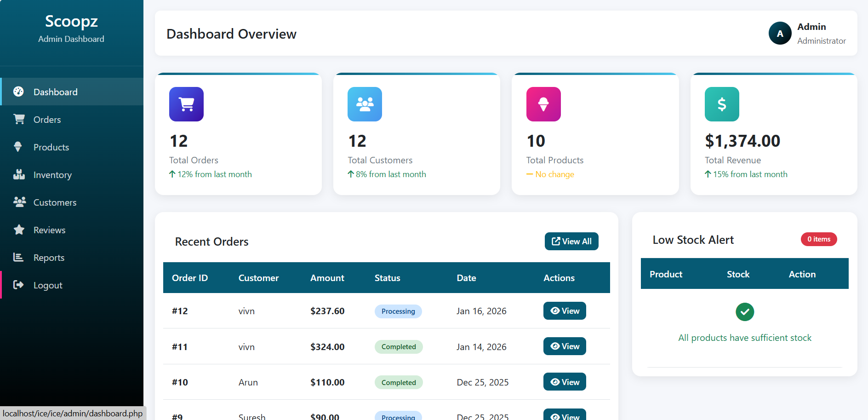
Task: Log out using the sidebar Logout item
Action: point(48,285)
